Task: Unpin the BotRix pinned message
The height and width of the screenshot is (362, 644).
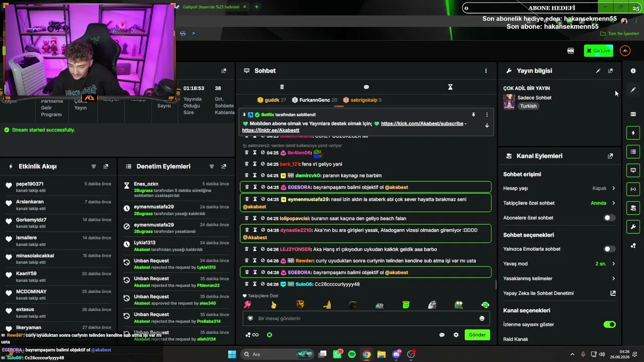Action: point(473,115)
